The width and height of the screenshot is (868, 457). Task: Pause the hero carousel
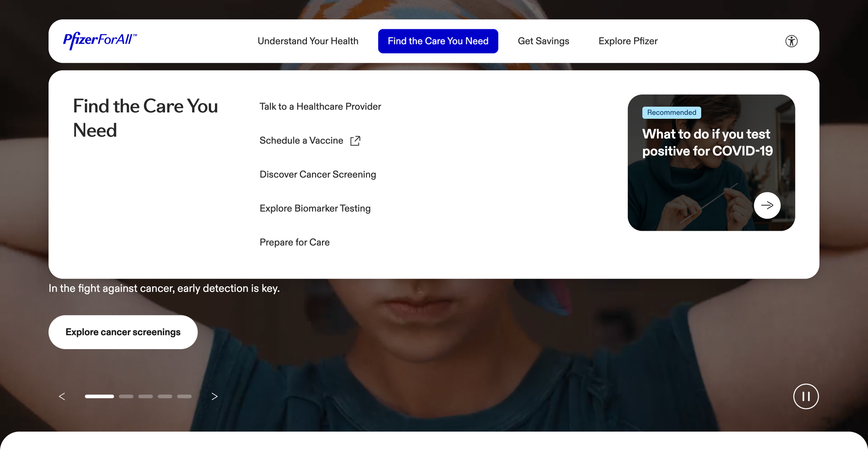click(x=806, y=396)
